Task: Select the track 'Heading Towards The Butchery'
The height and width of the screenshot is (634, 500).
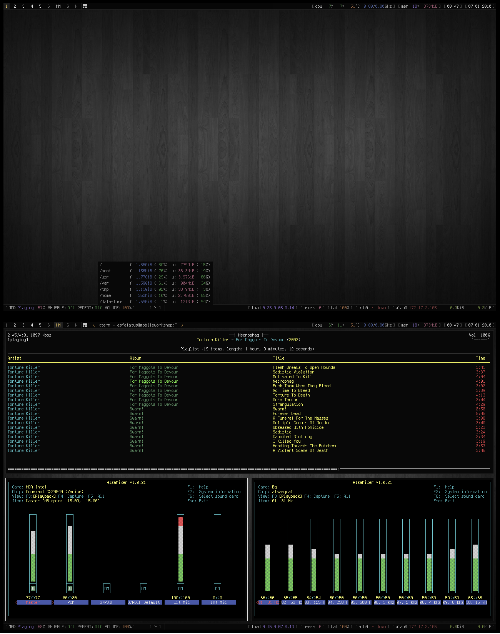Action: [304, 446]
